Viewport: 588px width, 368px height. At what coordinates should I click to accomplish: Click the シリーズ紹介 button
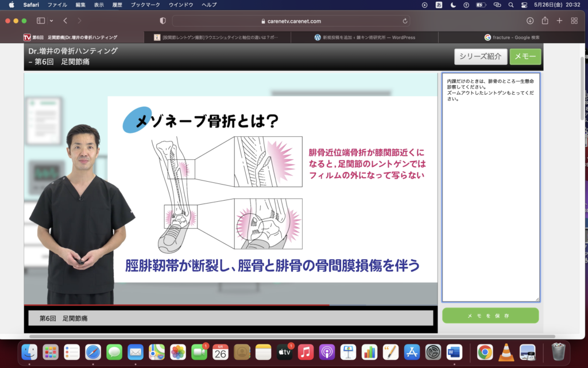(x=481, y=56)
